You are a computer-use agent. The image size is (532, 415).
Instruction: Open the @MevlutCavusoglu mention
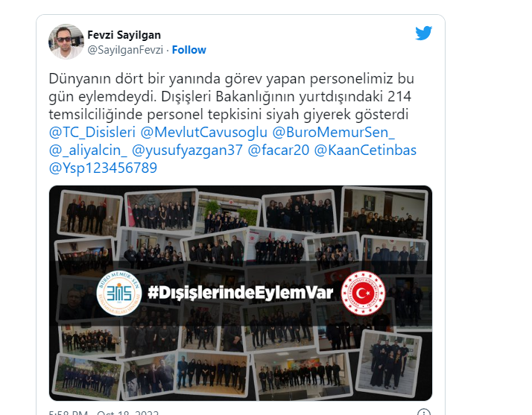coord(204,133)
